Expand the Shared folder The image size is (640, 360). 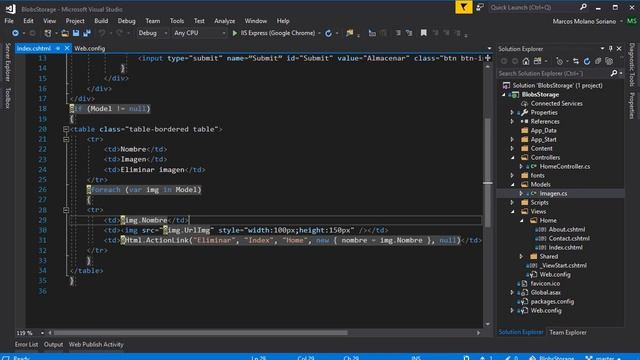521,256
